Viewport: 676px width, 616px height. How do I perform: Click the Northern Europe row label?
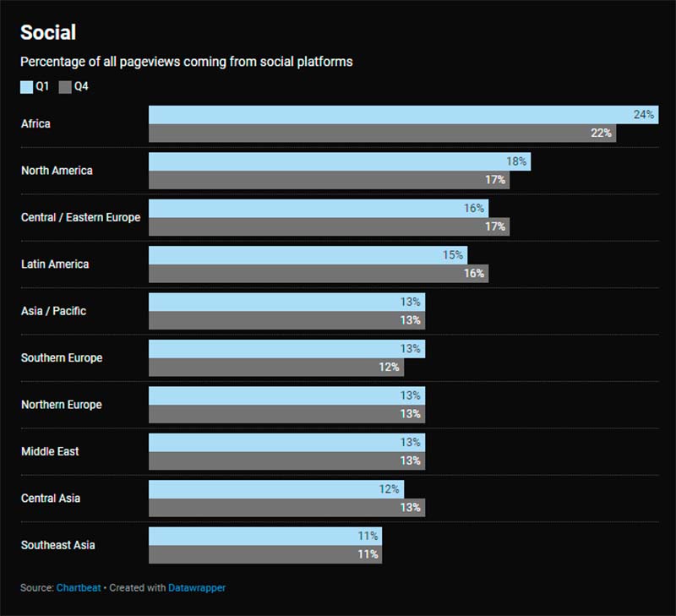click(61, 405)
